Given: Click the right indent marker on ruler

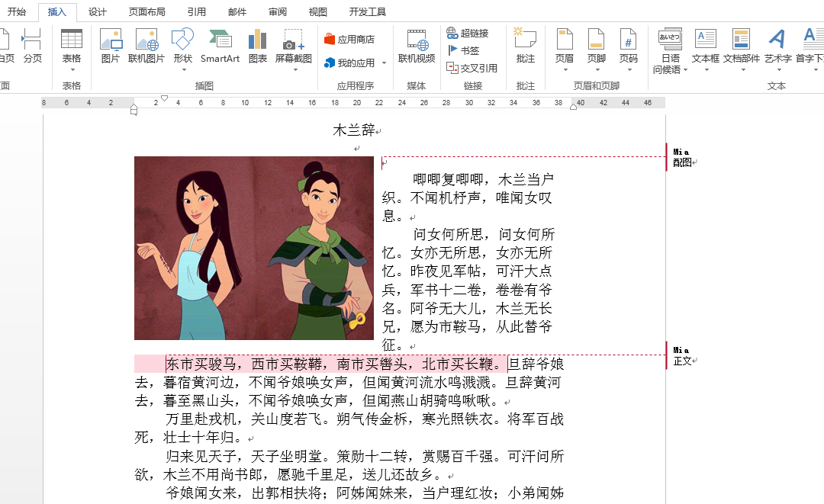Looking at the screenshot, I should pos(573,106).
